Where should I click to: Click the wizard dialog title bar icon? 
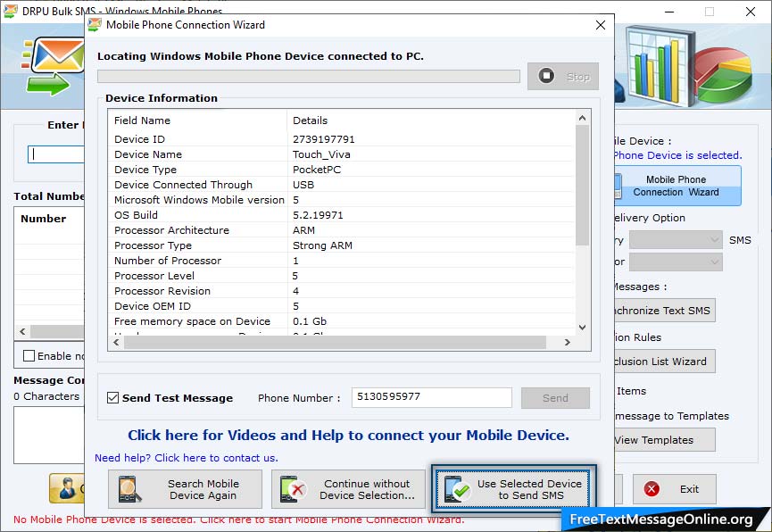pos(95,25)
